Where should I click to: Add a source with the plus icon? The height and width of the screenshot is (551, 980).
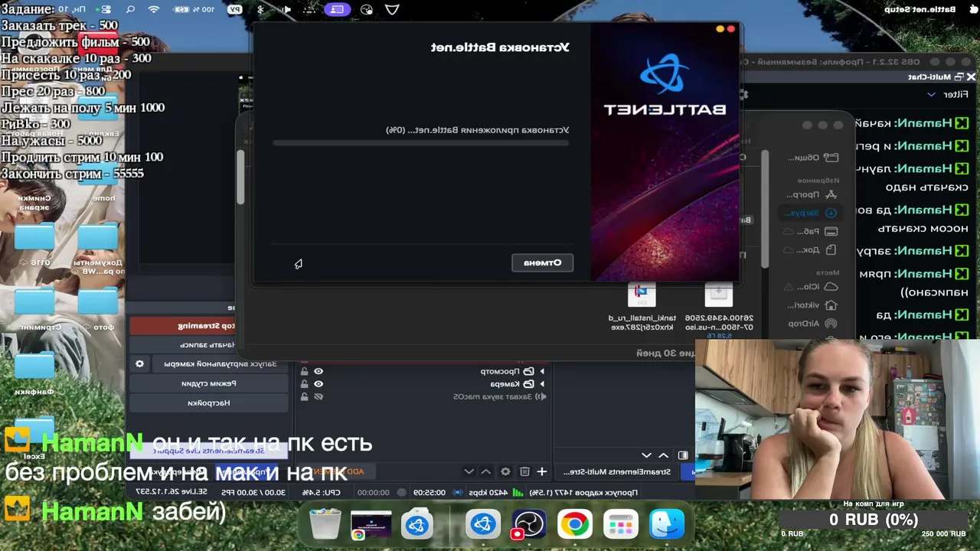542,471
